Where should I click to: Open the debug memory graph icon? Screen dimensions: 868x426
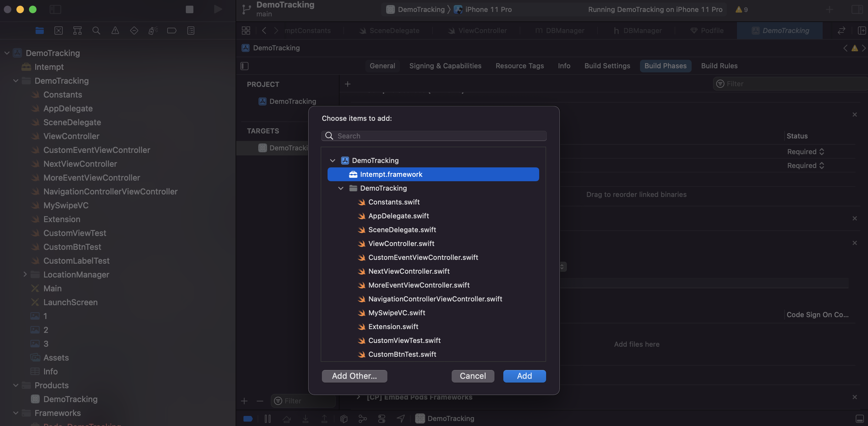[x=363, y=418]
